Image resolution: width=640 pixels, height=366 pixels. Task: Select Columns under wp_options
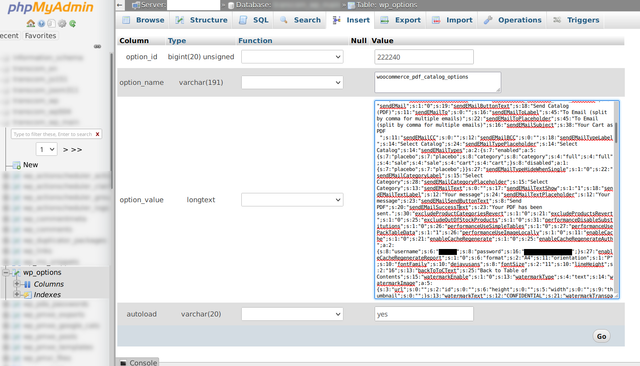(x=49, y=284)
